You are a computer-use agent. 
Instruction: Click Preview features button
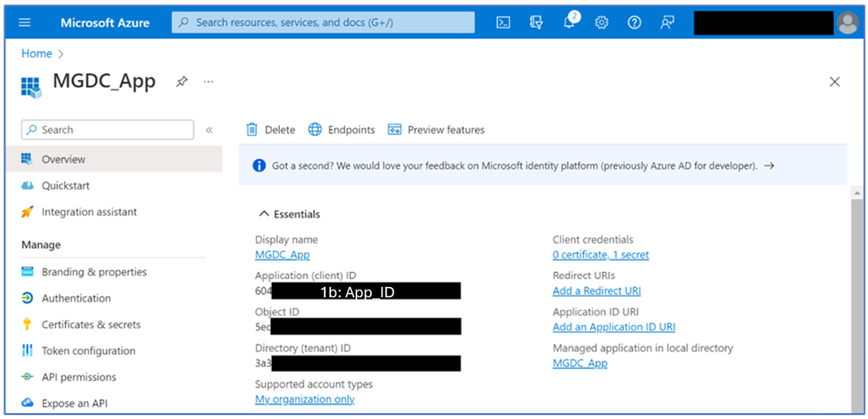click(x=436, y=130)
